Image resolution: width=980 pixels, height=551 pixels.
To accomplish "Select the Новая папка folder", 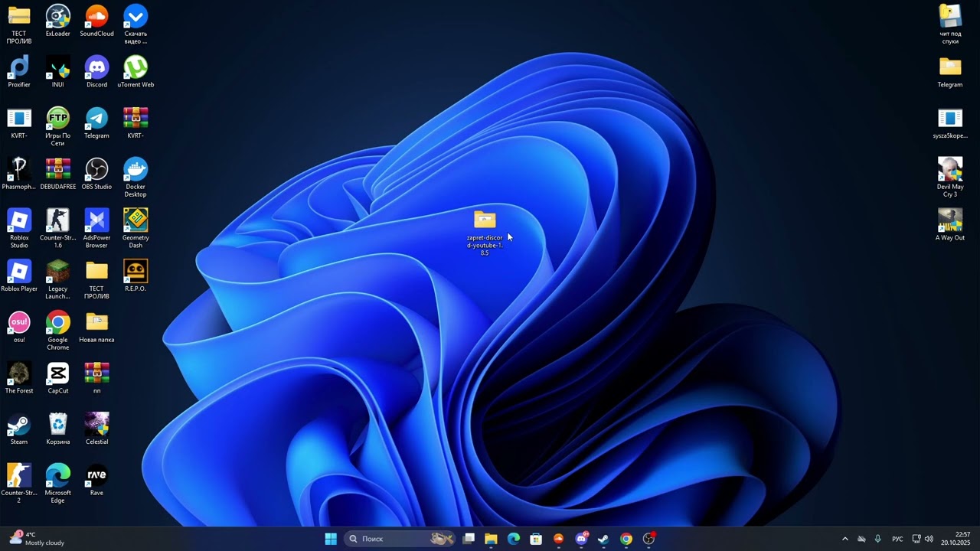I will click(x=96, y=327).
